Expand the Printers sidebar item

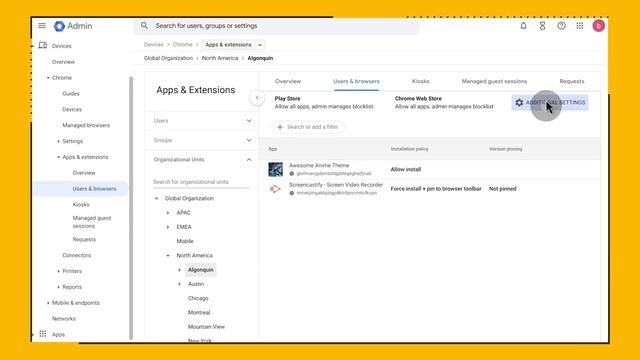58,271
